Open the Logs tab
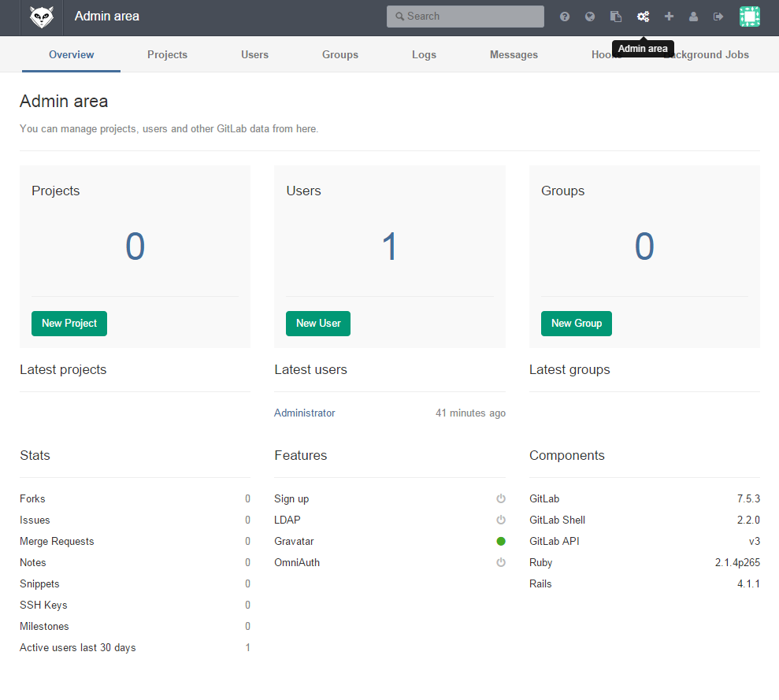Viewport: 779px width, 700px height. [x=424, y=54]
